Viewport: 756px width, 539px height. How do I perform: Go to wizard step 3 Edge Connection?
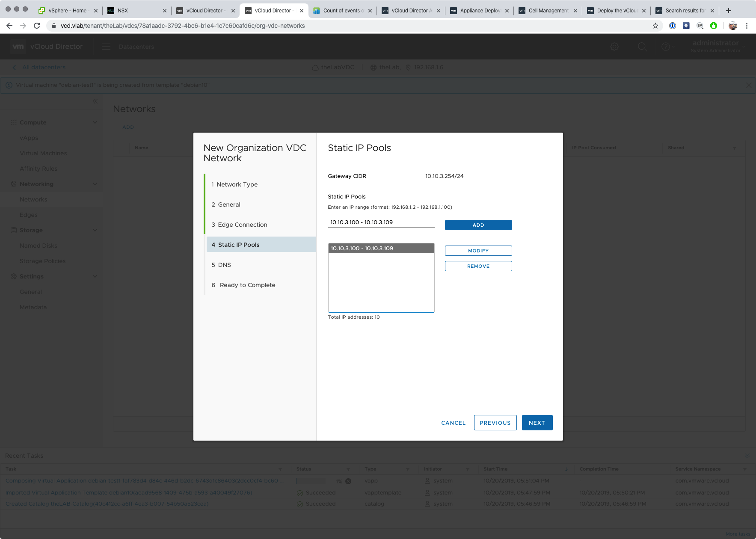(242, 225)
